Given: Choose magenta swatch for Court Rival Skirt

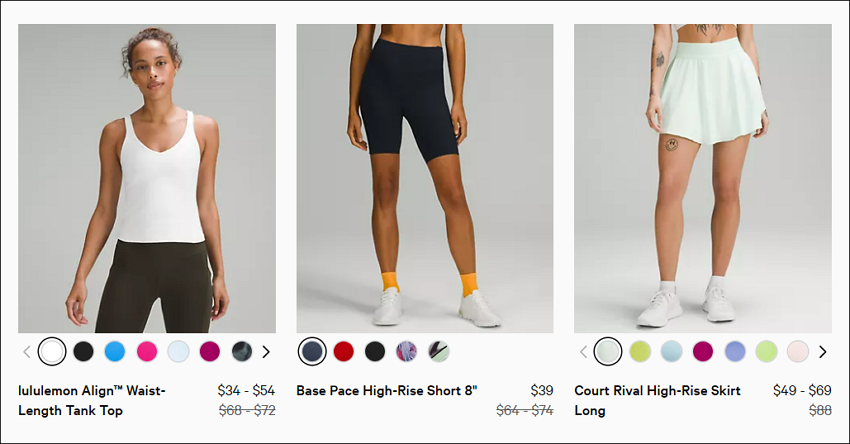Looking at the screenshot, I should pyautogui.click(x=703, y=351).
